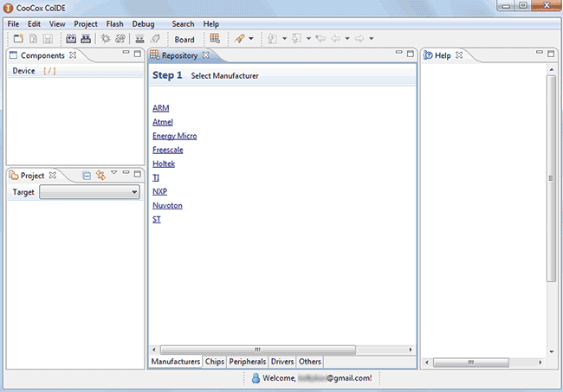Image resolution: width=563 pixels, height=392 pixels.
Task: Switch to the Chips tab
Action: click(x=215, y=362)
